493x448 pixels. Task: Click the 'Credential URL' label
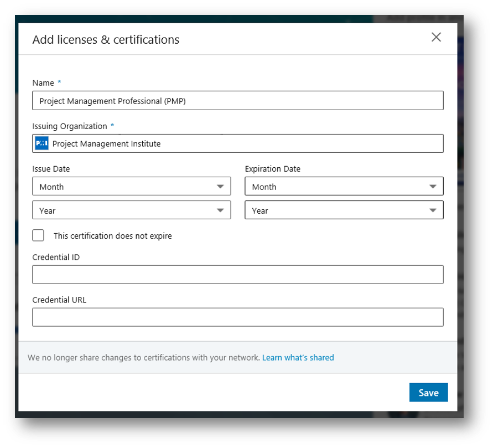point(59,300)
